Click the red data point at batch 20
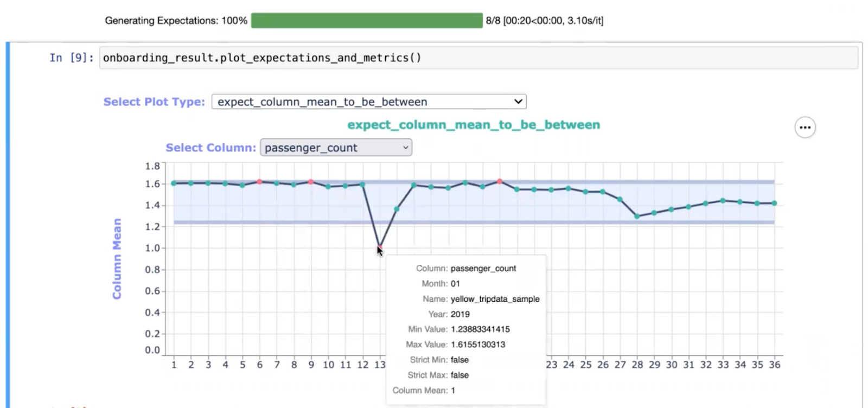Image resolution: width=868 pixels, height=408 pixels. [500, 181]
